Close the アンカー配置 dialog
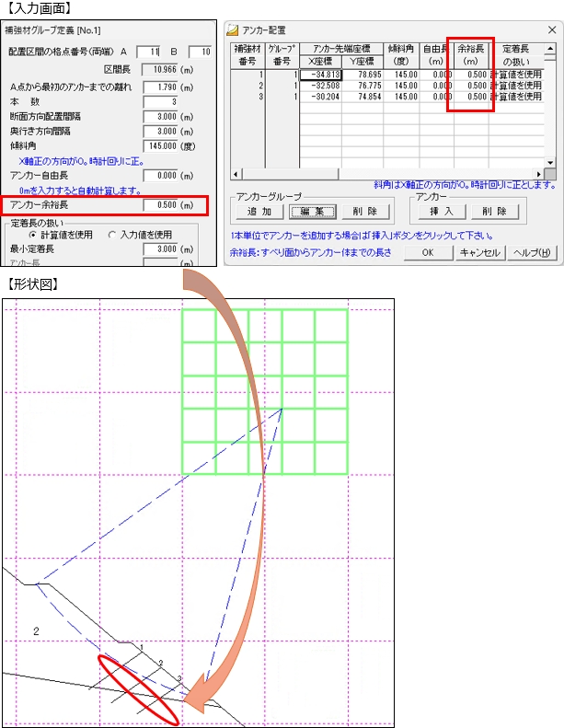 [552, 30]
